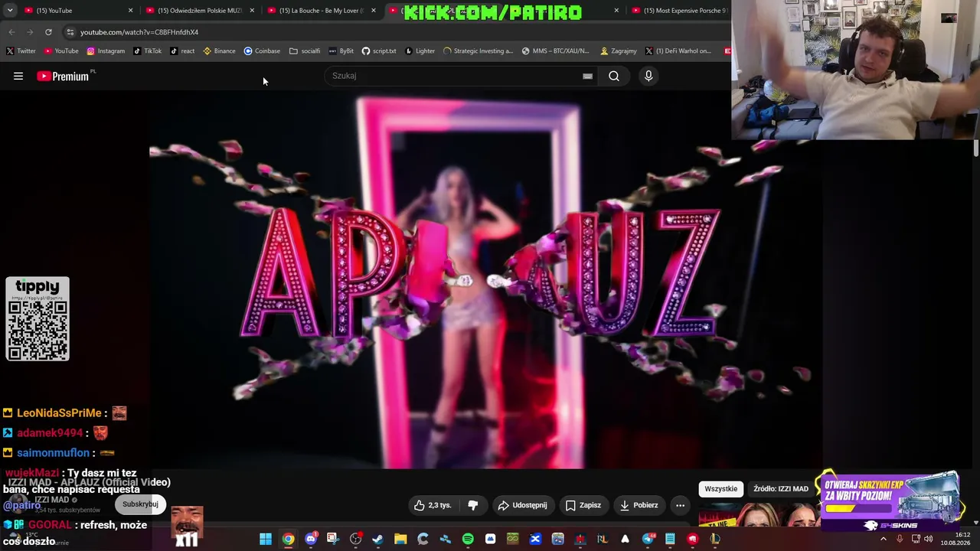Open volume control in system tray
980x551 pixels.
click(929, 539)
